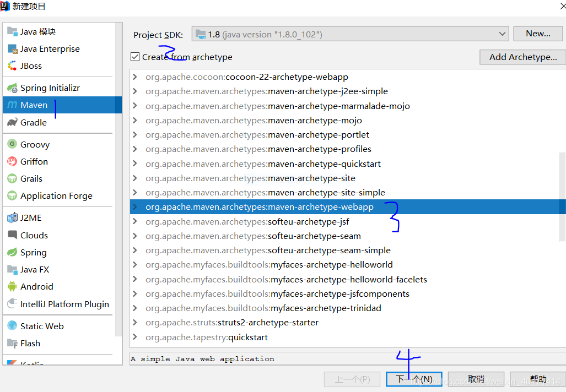
Task: Expand maven-archetype-j2ee-simple node
Action: [x=135, y=91]
